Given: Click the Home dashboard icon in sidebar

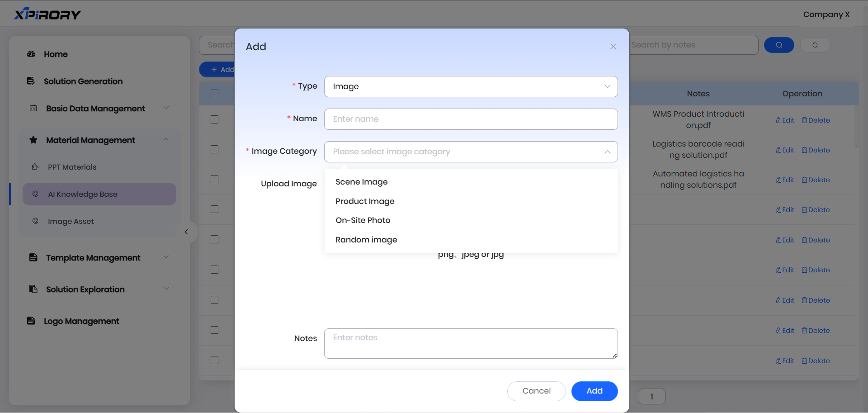Looking at the screenshot, I should [31, 54].
